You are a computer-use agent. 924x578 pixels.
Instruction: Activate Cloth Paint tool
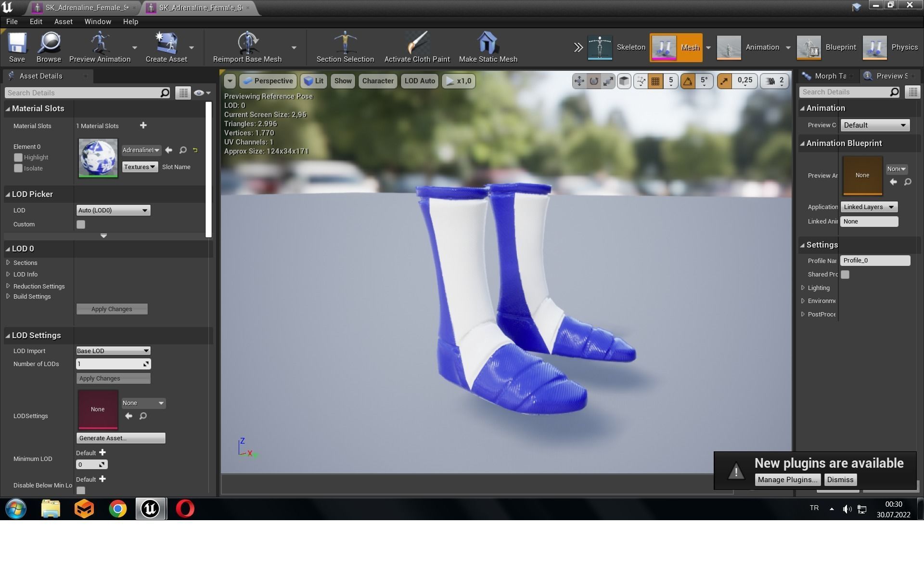tap(417, 43)
